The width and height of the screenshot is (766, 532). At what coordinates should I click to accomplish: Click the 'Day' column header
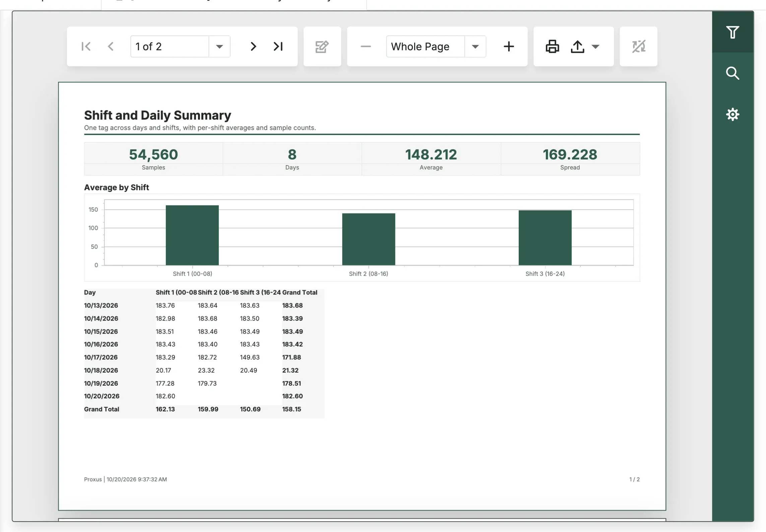tap(90, 292)
